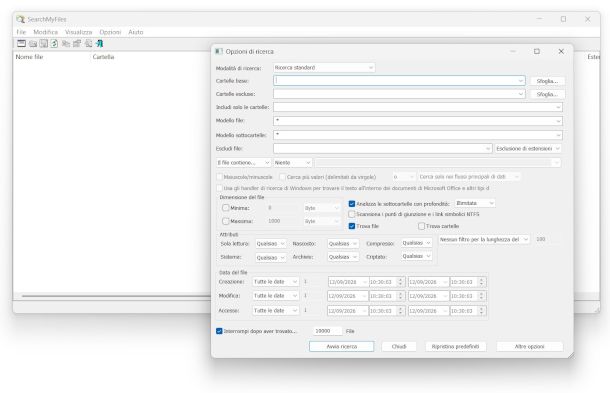Open the Nascosto attribute dropdown
The image size is (610, 393).
click(343, 244)
